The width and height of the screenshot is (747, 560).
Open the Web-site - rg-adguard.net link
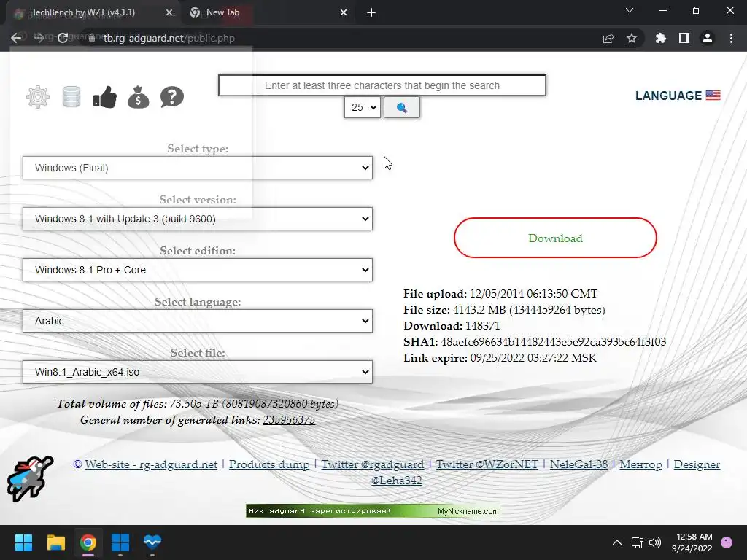pyautogui.click(x=151, y=464)
